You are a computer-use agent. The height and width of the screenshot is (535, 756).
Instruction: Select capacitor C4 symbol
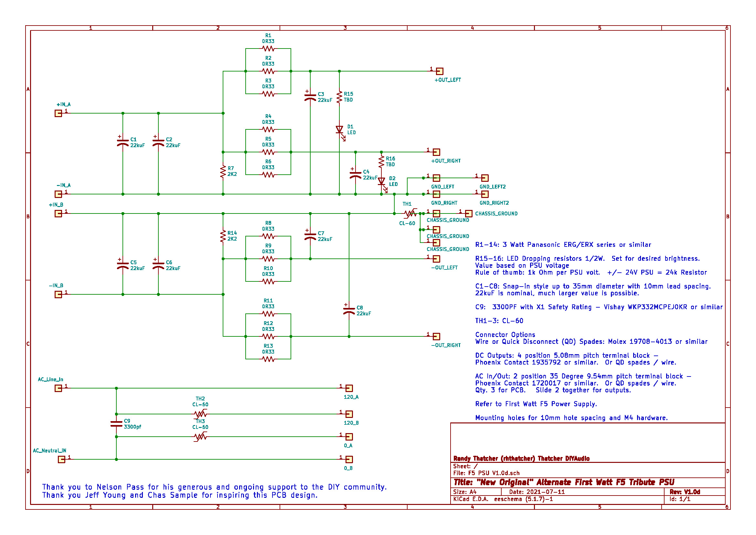pos(355,175)
